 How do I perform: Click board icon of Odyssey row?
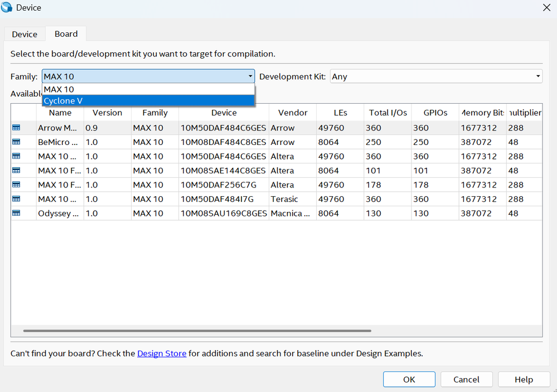tap(16, 213)
